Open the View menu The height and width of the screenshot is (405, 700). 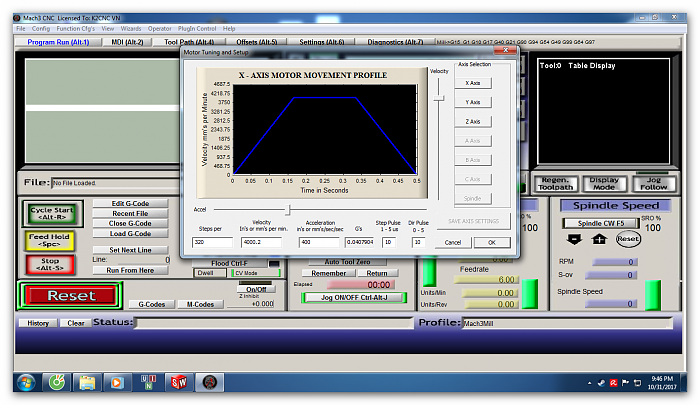coord(108,29)
